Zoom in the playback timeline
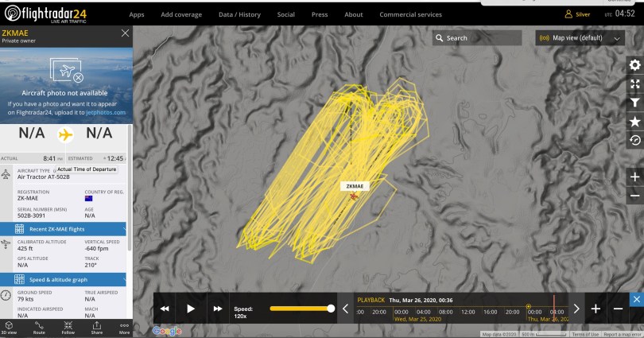The image size is (644, 338). pyautogui.click(x=596, y=309)
